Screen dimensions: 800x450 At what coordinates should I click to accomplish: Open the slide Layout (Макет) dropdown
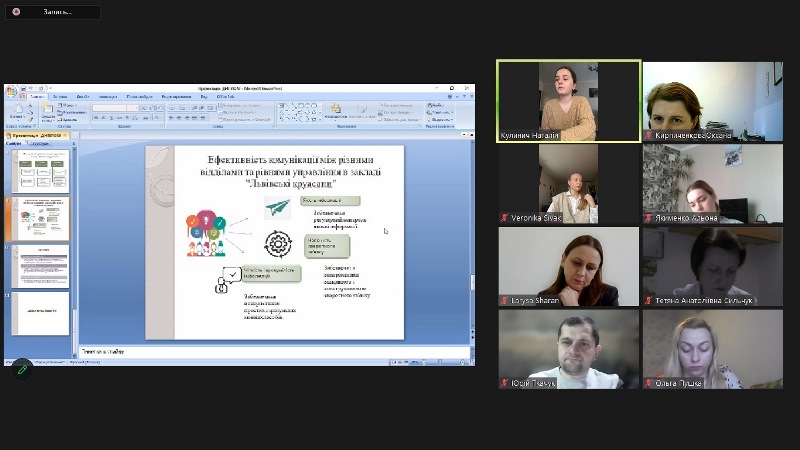tap(67, 106)
